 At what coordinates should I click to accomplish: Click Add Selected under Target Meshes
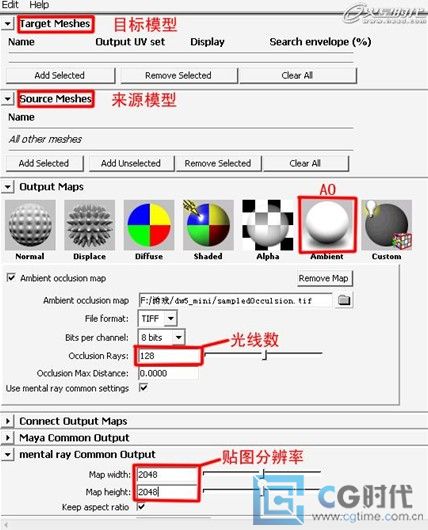pyautogui.click(x=60, y=75)
